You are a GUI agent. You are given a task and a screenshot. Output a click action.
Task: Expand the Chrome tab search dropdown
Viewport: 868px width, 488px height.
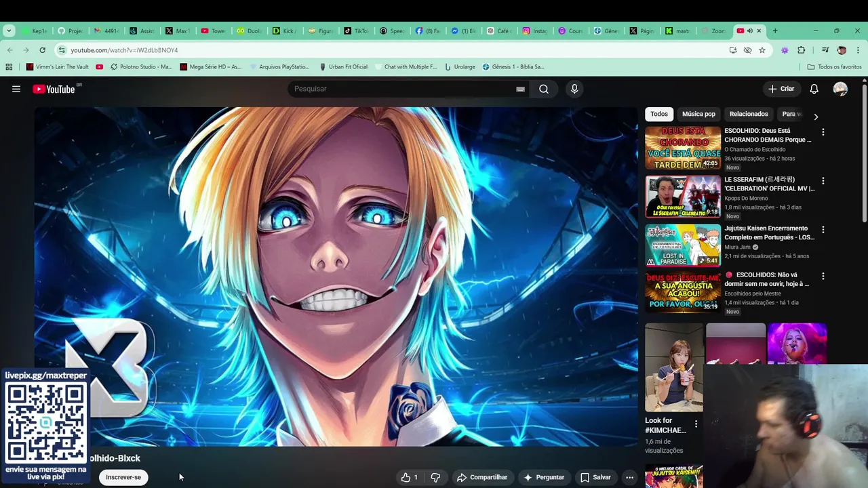(x=9, y=30)
